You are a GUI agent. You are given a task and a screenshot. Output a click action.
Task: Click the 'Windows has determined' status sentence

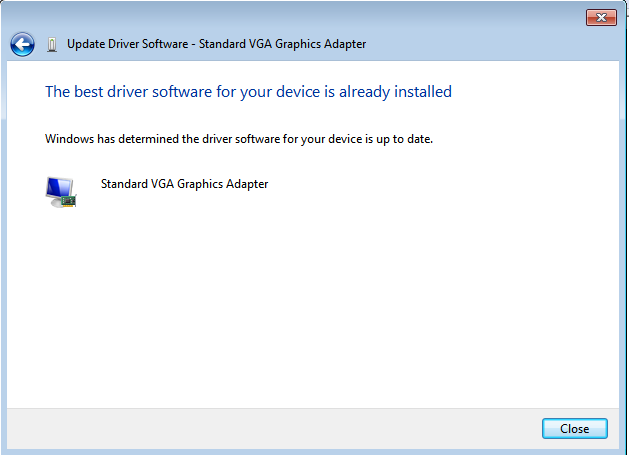239,138
